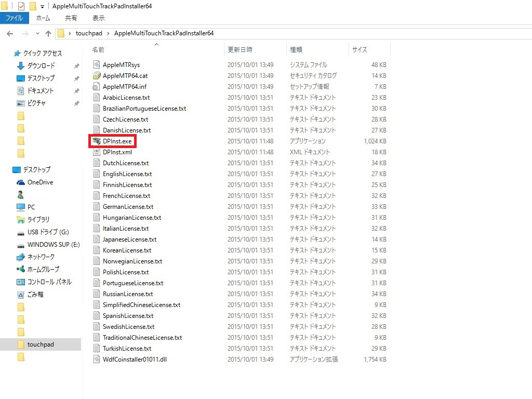Select HungarianLicense.txt file name

(132, 218)
